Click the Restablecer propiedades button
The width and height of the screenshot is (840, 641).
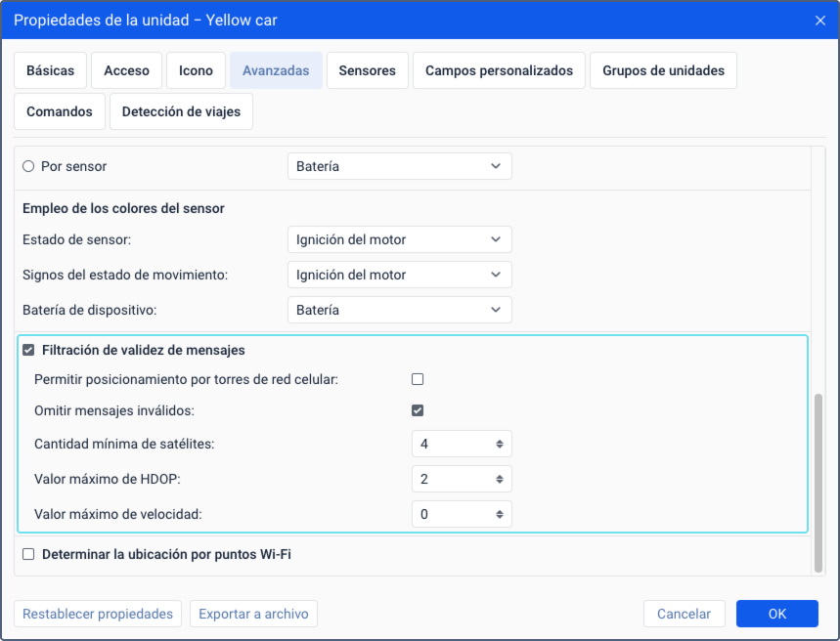[98, 614]
